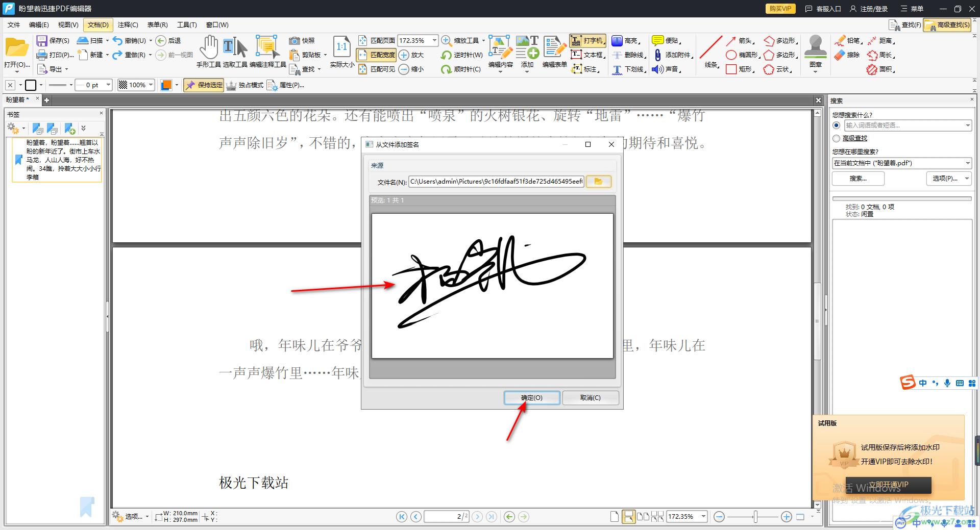Image resolution: width=980 pixels, height=530 pixels.
Task: Open the 选项(P)... search options dropdown
Action: click(949, 179)
